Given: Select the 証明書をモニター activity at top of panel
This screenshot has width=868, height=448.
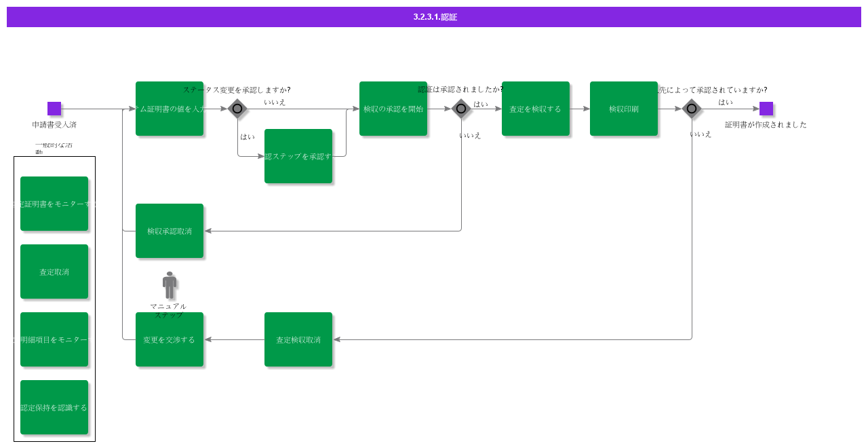Looking at the screenshot, I should click(x=54, y=204).
